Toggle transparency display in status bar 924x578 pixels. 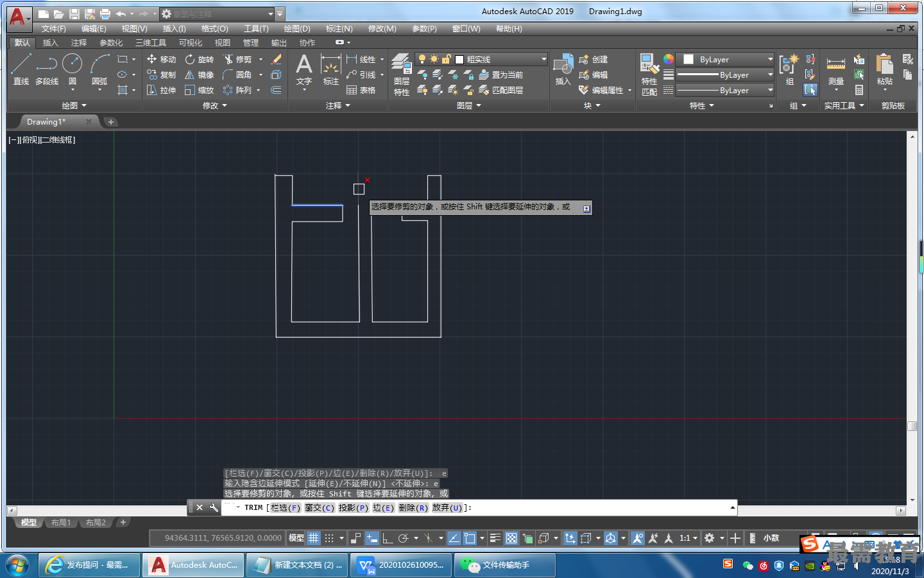pyautogui.click(x=511, y=538)
